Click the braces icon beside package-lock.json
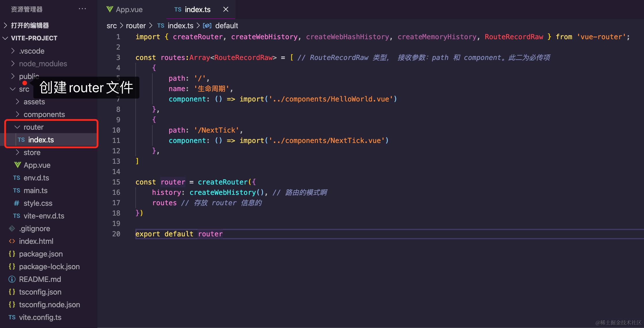644x328 pixels. [x=12, y=267]
